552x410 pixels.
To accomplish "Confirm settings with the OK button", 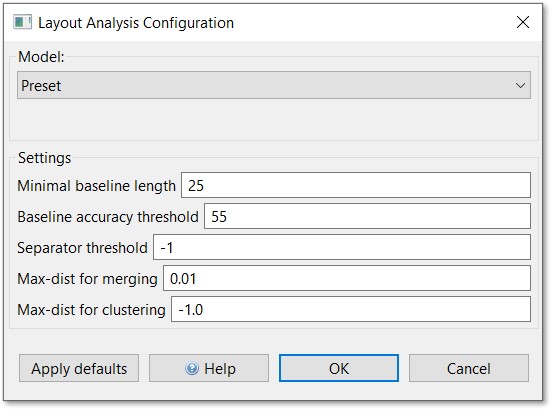I will 339,368.
